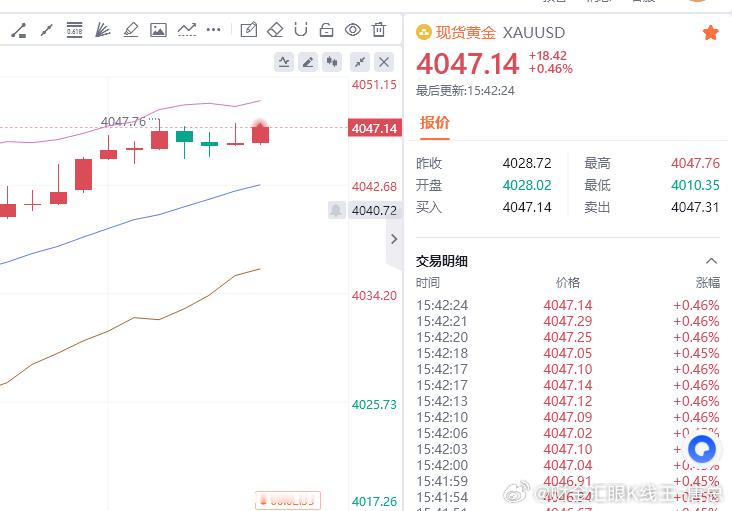Click the +18.42 price change value
This screenshot has width=732, height=511.
click(x=548, y=56)
